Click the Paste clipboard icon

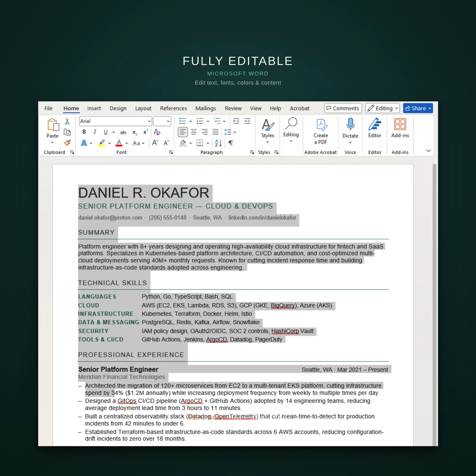pos(53,125)
